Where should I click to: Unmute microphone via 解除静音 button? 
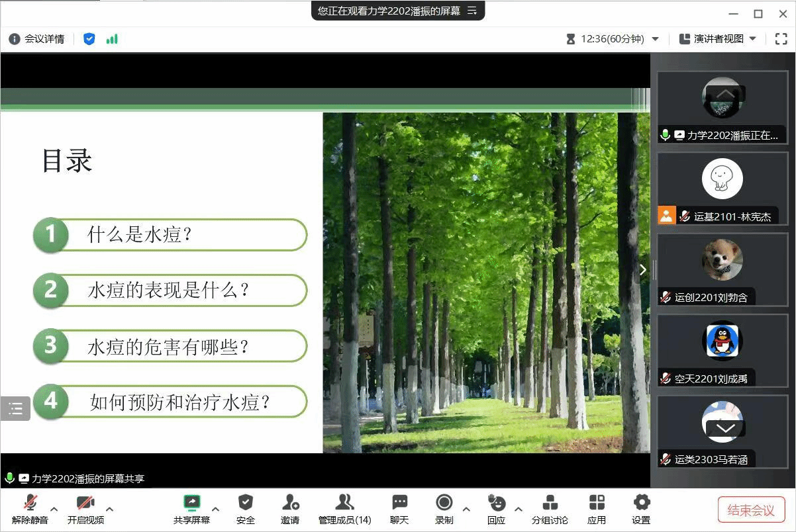tap(30, 503)
